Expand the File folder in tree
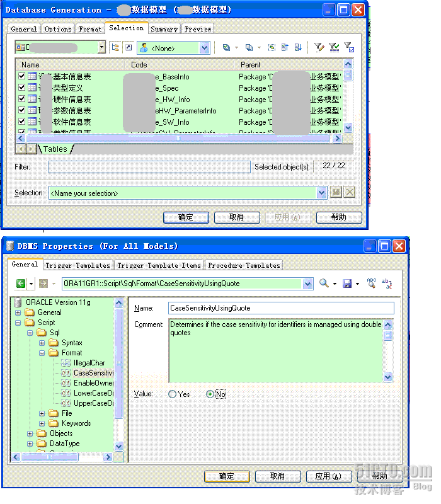 point(42,413)
